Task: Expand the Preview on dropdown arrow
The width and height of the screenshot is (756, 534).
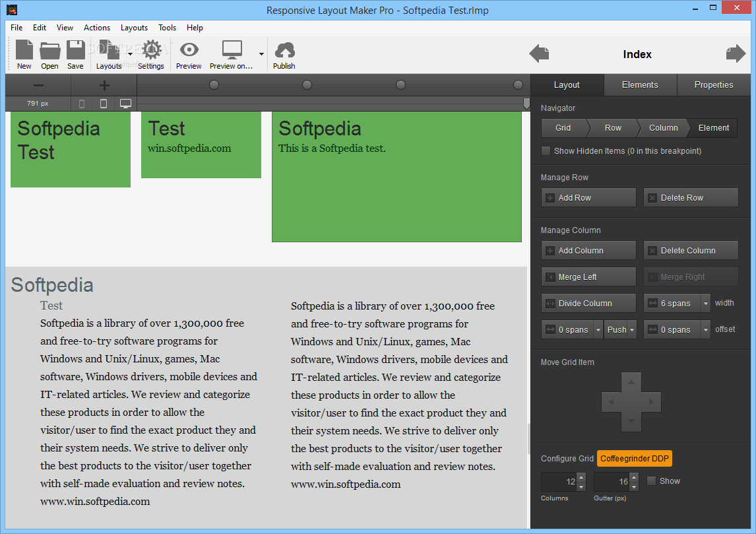Action: pyautogui.click(x=261, y=54)
